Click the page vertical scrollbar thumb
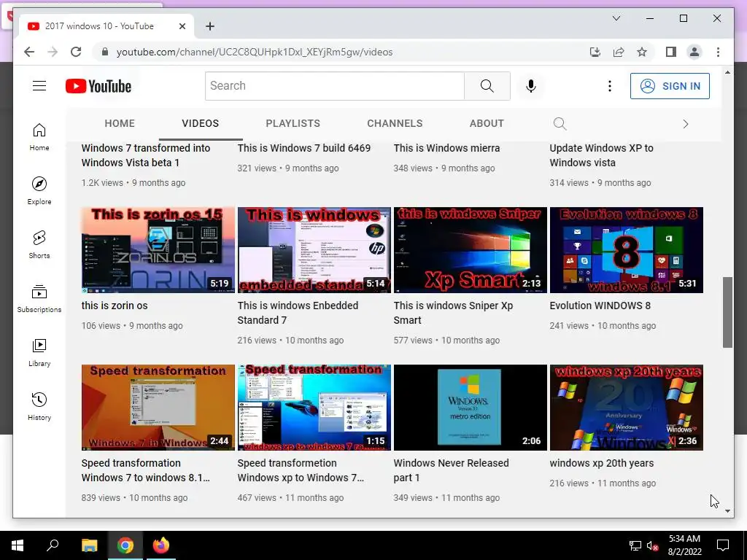The image size is (747, 560). (x=727, y=312)
